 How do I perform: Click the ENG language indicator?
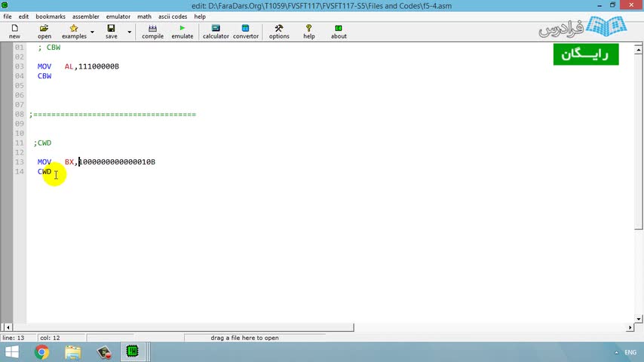click(x=630, y=352)
